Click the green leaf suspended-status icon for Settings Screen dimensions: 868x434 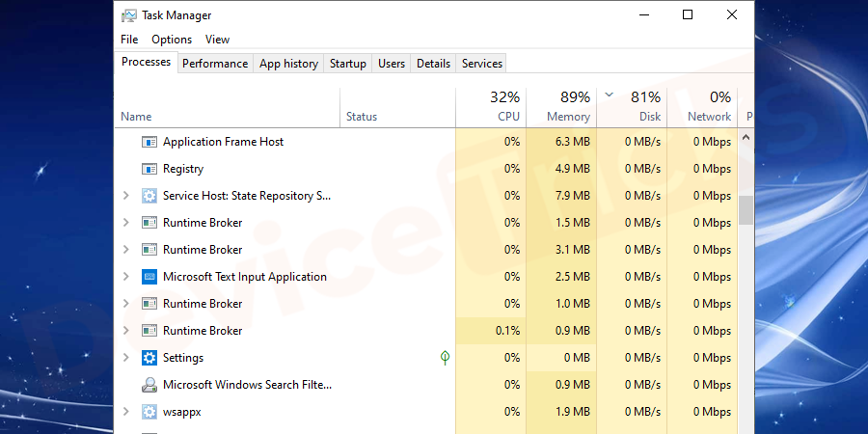click(x=445, y=358)
